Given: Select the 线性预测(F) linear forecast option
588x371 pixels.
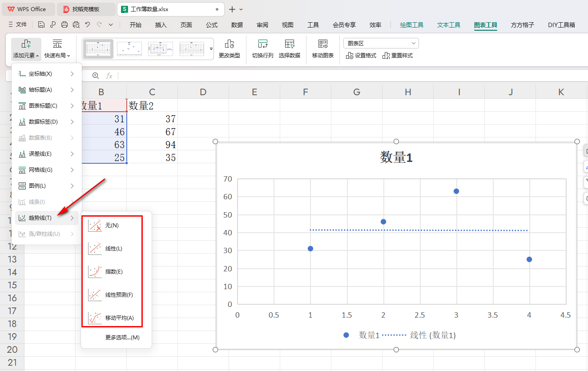Looking at the screenshot, I should click(116, 295).
